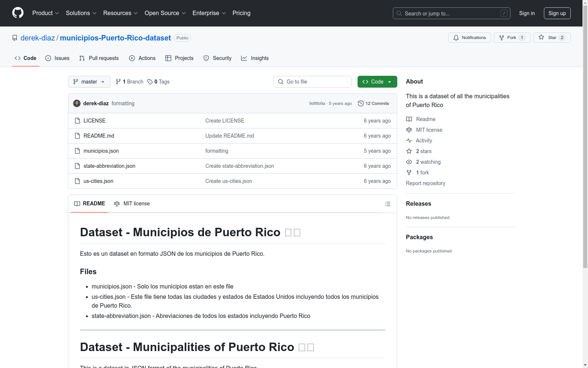The width and height of the screenshot is (588, 368).
Task: Click the state-abbreviation.json file icon
Action: 77,166
